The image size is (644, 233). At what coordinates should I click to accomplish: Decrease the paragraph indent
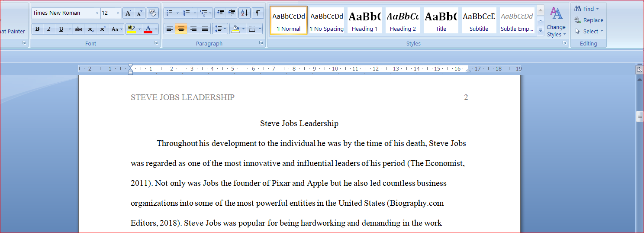220,13
